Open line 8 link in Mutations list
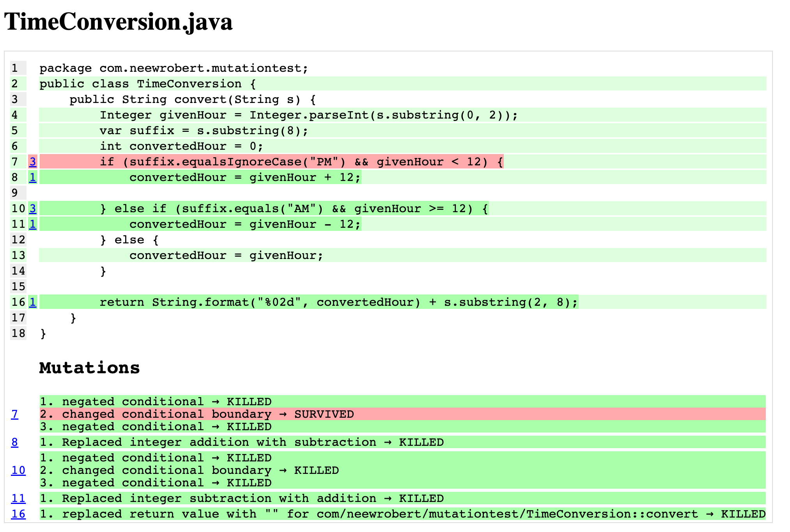The height and width of the screenshot is (532, 790). pyautogui.click(x=14, y=442)
